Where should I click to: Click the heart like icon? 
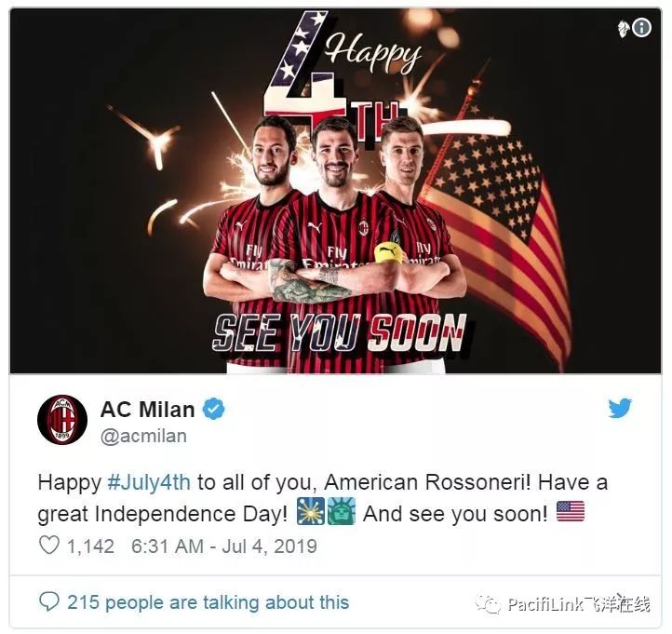tap(48, 546)
